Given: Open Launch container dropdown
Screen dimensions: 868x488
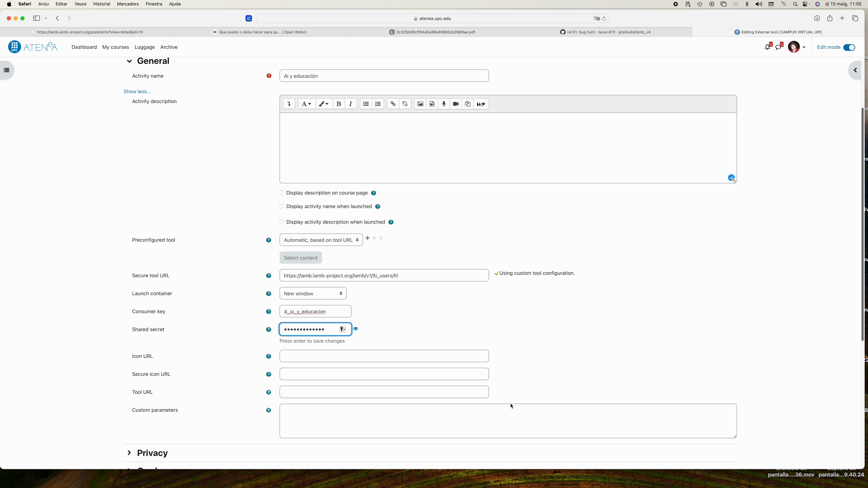Looking at the screenshot, I should pos(313,293).
